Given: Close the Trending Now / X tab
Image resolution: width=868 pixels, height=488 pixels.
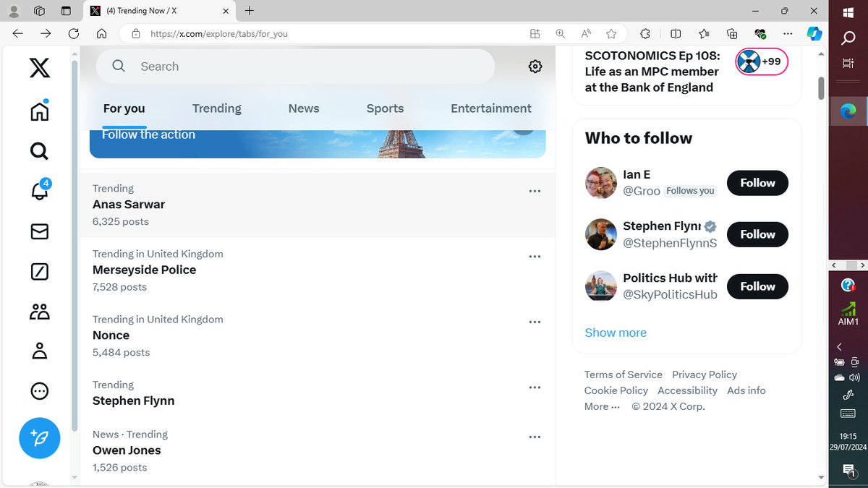Looking at the screenshot, I should [226, 11].
